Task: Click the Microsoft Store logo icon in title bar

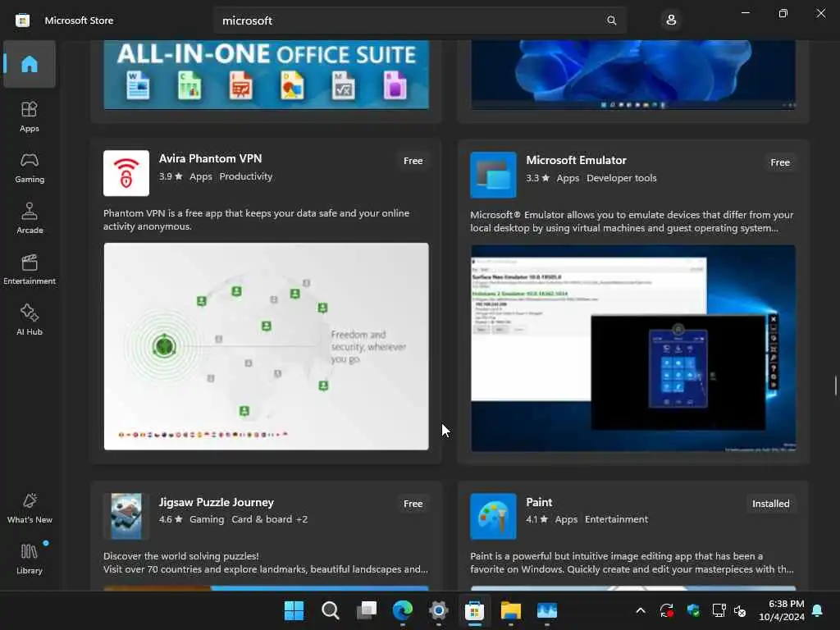Action: 22,21
